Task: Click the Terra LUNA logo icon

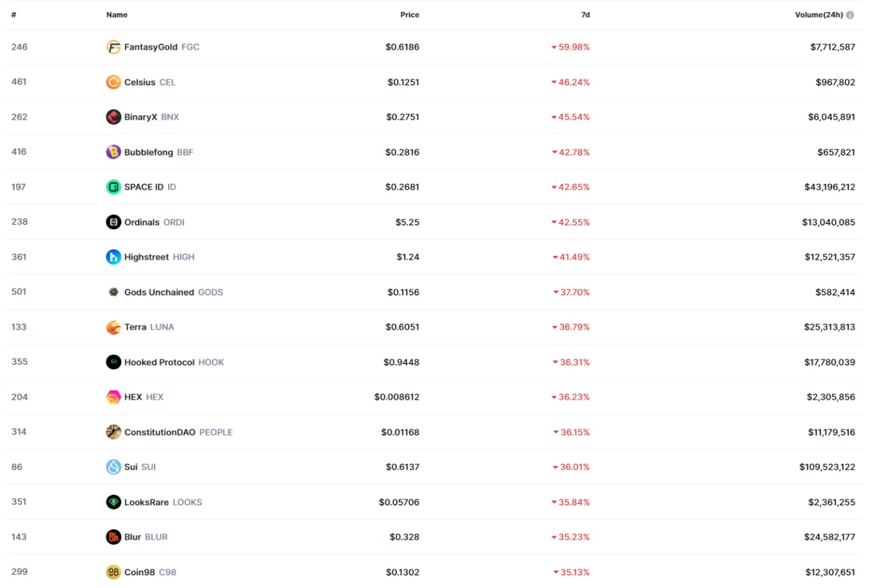Action: coord(113,327)
